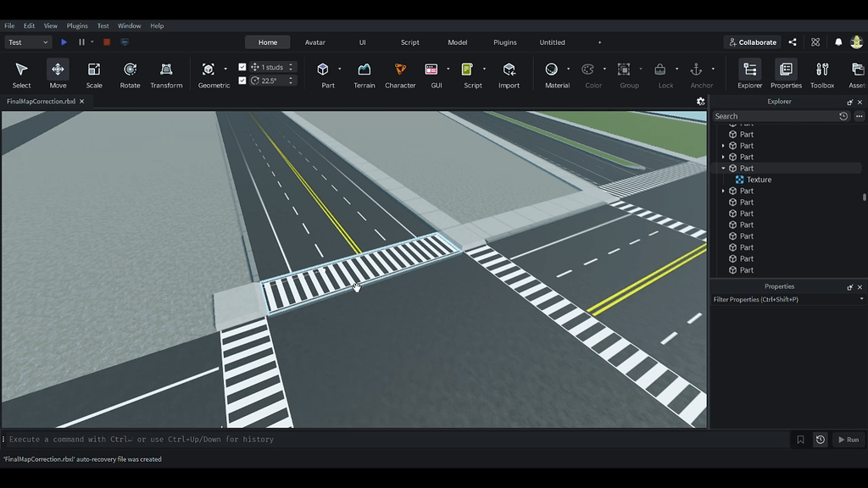Pause the playtest simulation
Image resolution: width=868 pixels, height=488 pixels.
tap(81, 42)
